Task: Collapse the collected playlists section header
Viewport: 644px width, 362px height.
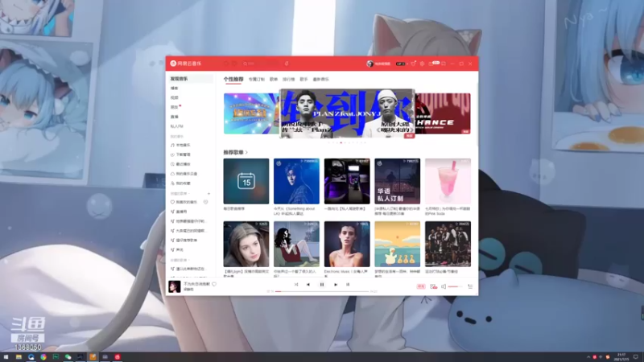Action: (180, 260)
